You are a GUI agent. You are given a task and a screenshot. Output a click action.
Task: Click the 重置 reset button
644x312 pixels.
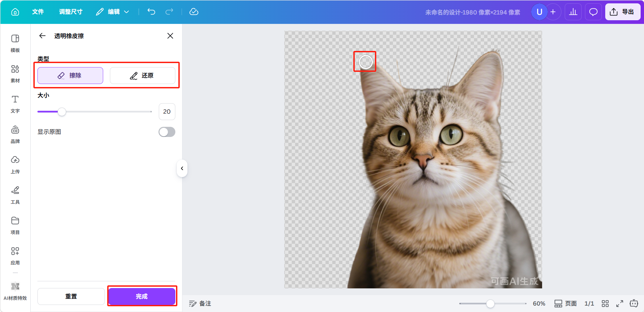pyautogui.click(x=71, y=296)
